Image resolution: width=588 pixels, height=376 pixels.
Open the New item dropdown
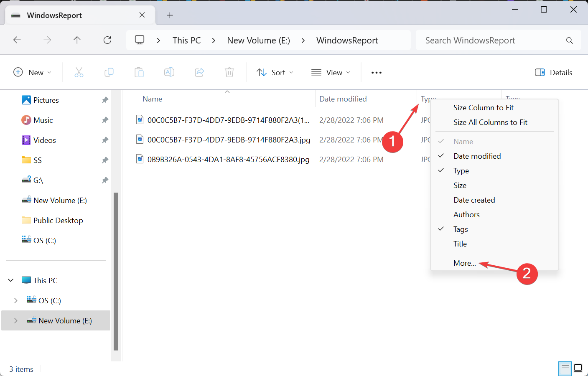(x=33, y=72)
